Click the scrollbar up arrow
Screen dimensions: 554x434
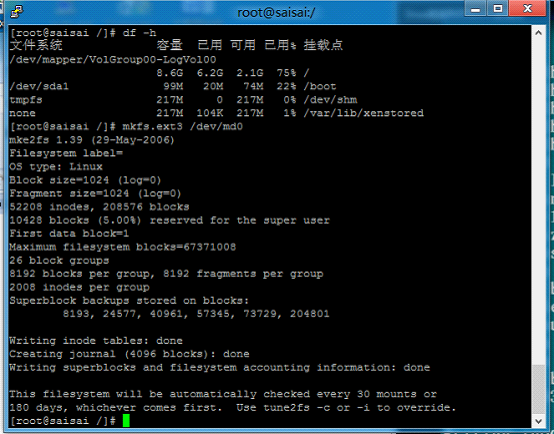[x=538, y=33]
